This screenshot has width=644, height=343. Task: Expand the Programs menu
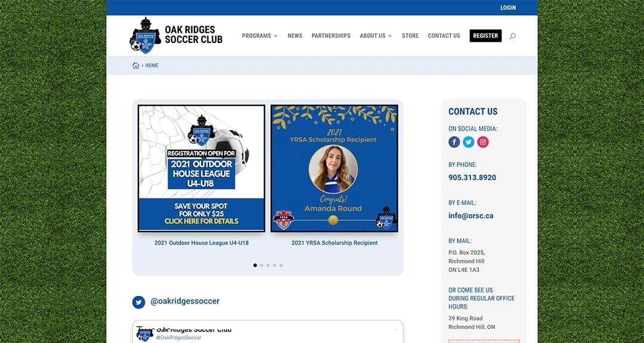click(259, 36)
